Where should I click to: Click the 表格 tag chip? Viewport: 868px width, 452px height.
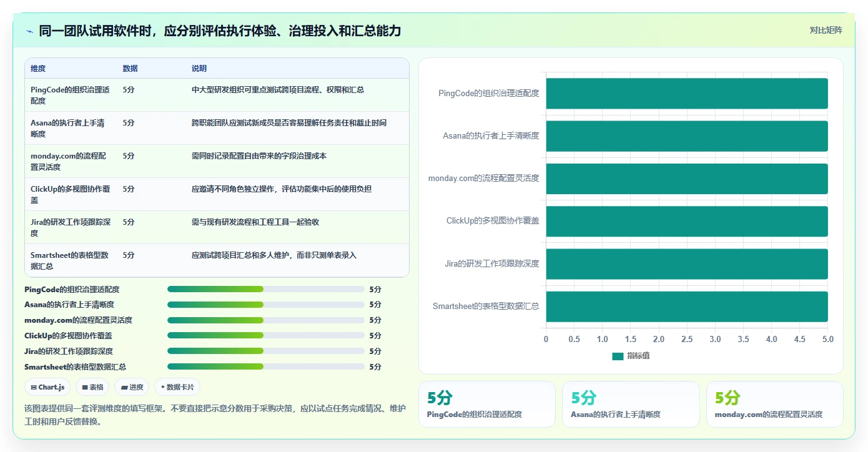pyautogui.click(x=92, y=387)
